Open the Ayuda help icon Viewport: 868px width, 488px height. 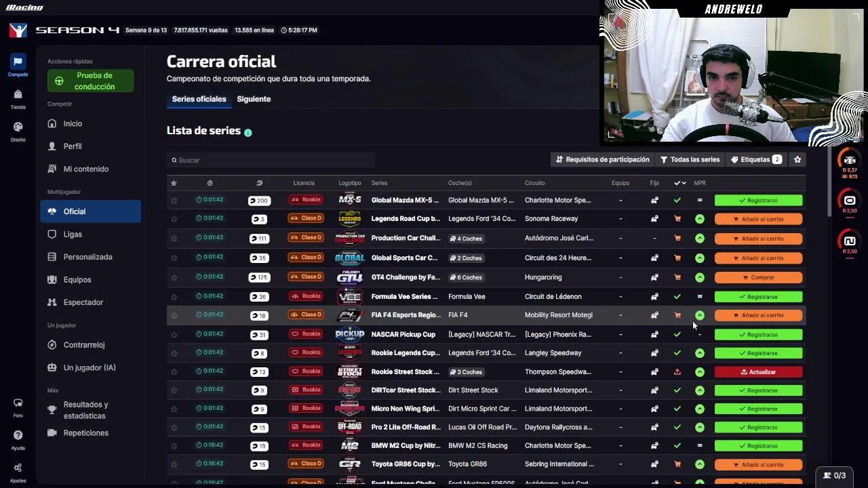click(18, 435)
